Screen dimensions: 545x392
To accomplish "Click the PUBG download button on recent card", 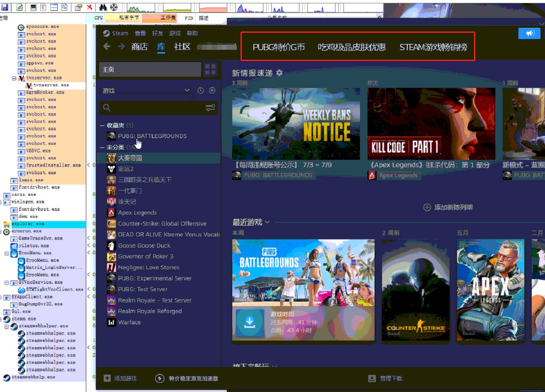I will pyautogui.click(x=250, y=322).
